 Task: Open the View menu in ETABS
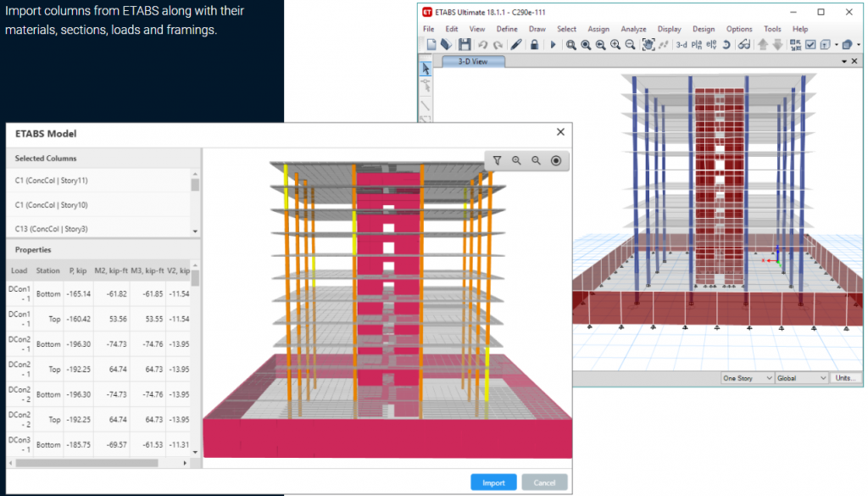[477, 29]
